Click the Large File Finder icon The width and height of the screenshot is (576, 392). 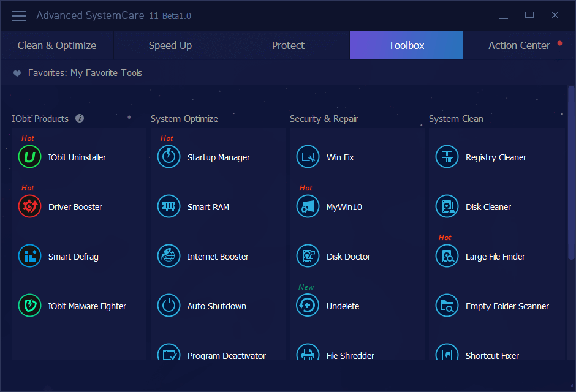[x=447, y=256]
